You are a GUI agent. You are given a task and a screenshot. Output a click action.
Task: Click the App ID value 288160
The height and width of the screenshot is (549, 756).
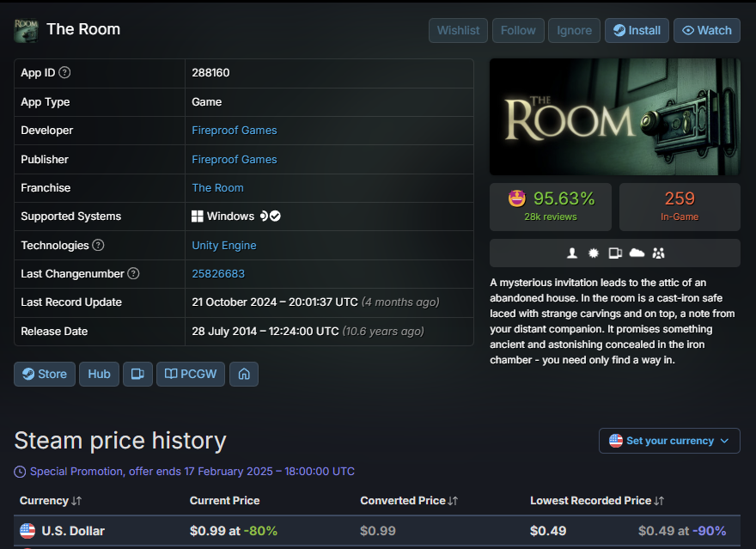click(x=210, y=73)
